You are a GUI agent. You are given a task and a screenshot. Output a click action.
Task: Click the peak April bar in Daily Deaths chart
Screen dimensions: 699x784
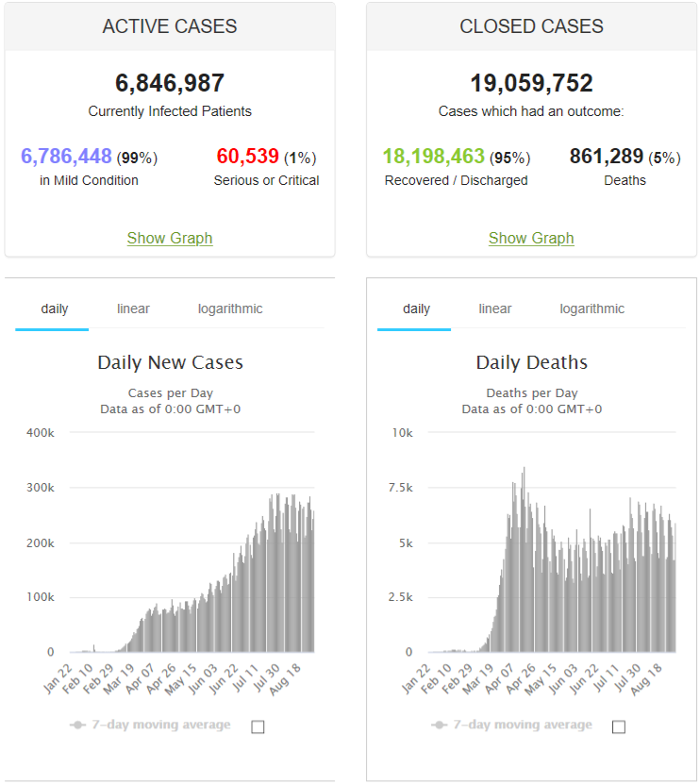(x=524, y=559)
